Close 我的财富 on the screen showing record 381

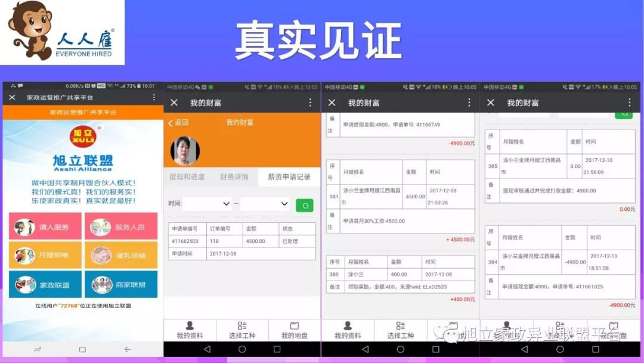(332, 102)
